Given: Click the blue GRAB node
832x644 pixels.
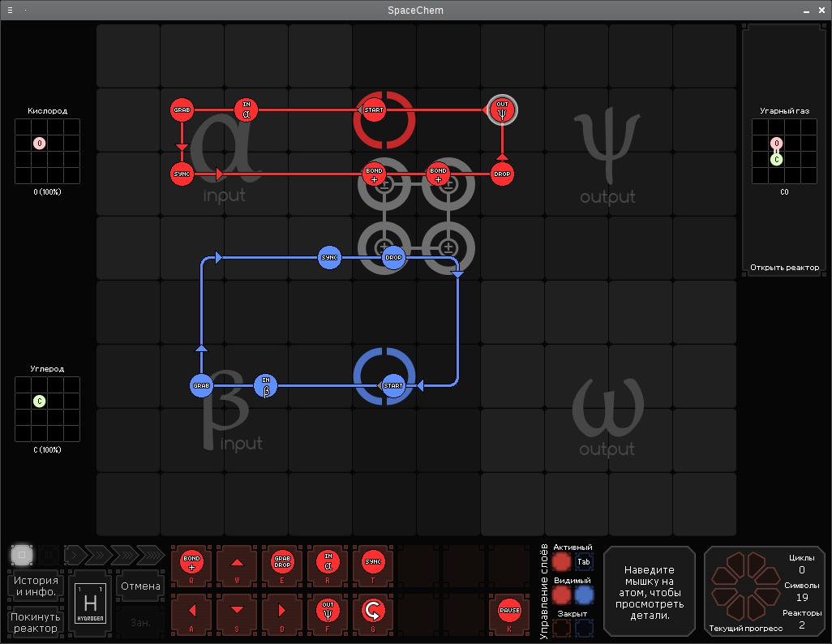Looking at the screenshot, I should pyautogui.click(x=201, y=385).
